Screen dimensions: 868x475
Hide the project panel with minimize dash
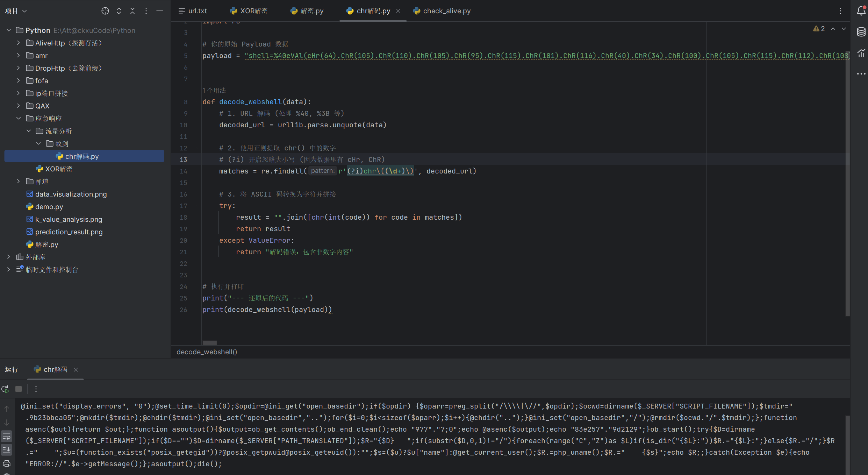click(160, 11)
